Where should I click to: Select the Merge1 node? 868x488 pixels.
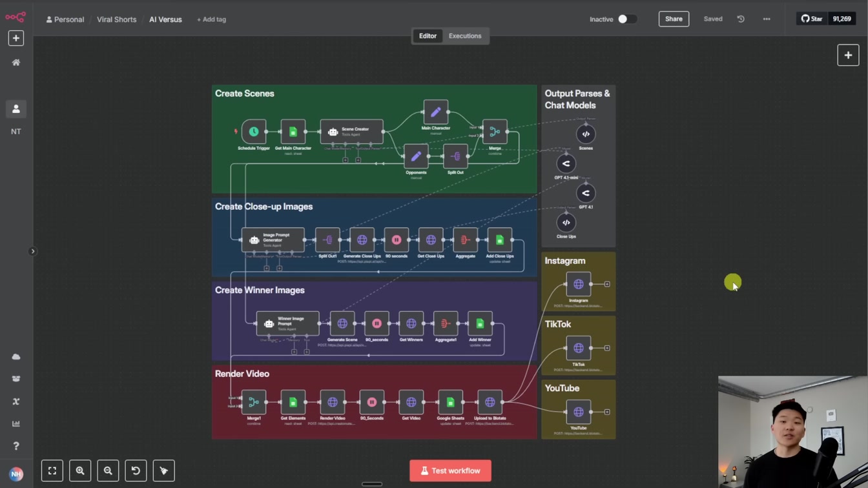pos(254,402)
